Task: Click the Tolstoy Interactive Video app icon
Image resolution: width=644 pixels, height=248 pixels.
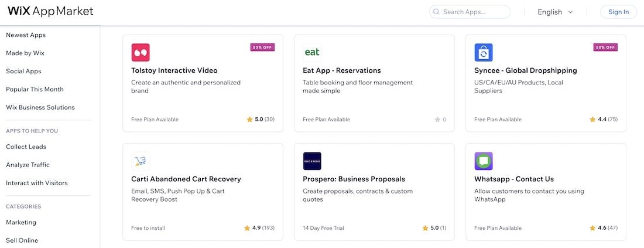Action: pyautogui.click(x=141, y=53)
